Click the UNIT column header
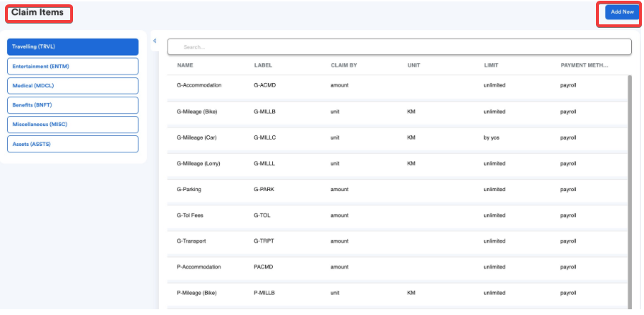Screen dimensions: 644x315 413,65
